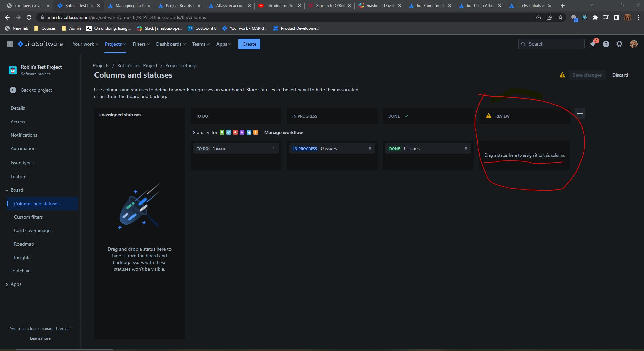The width and height of the screenshot is (644, 351).
Task: Expand the Your work dropdown
Action: point(85,44)
